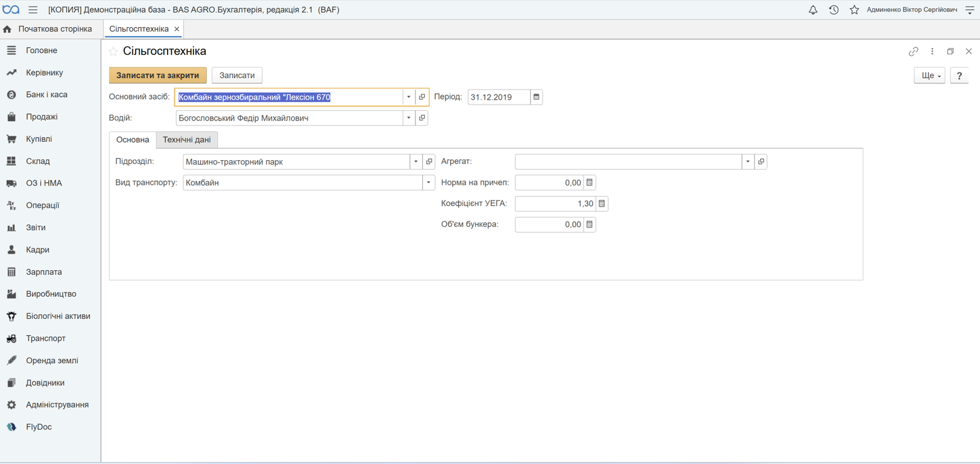Go to Початкова сторінка tab
Screen dimensions: 980x464
pyautogui.click(x=48, y=29)
